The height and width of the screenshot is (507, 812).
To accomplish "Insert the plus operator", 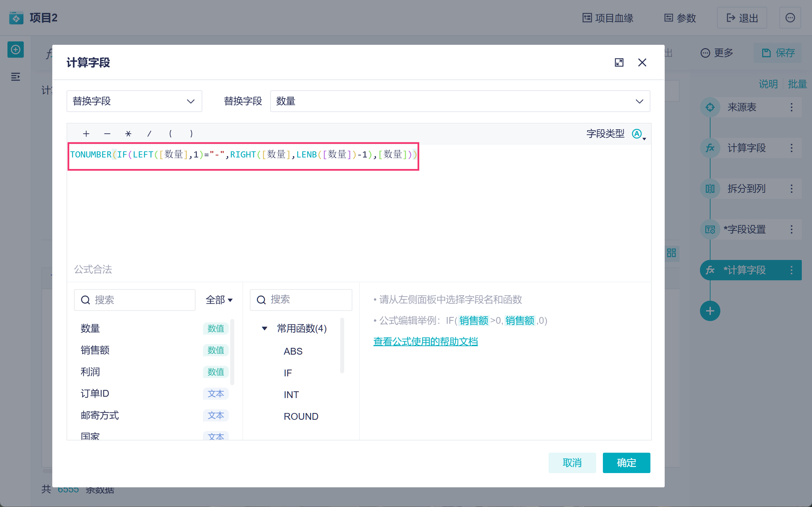I will pyautogui.click(x=86, y=134).
